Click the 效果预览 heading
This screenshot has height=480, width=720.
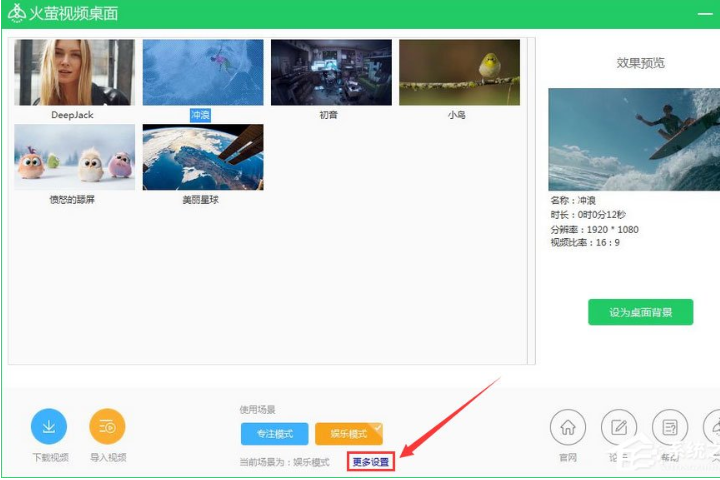(x=640, y=63)
